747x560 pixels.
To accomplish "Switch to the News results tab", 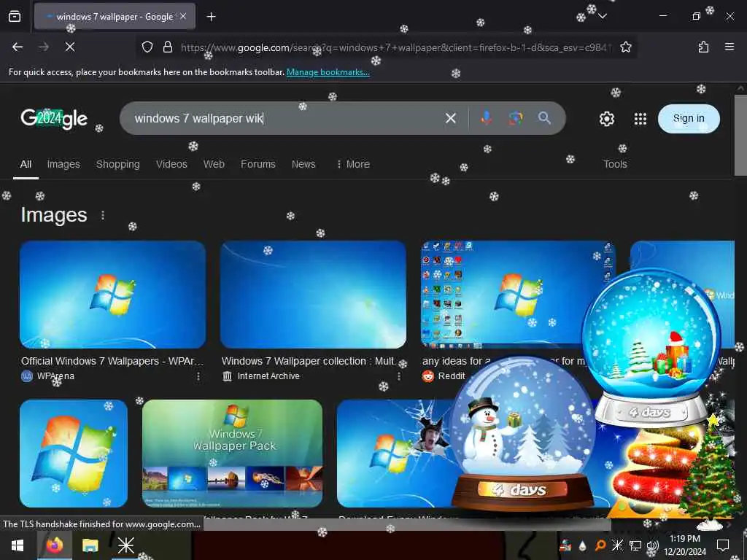I will point(303,164).
